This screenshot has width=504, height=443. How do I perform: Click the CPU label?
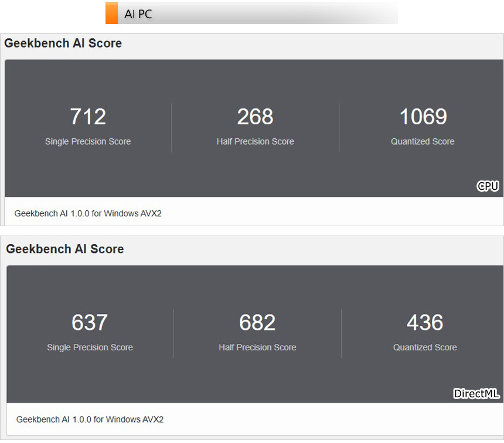tap(488, 186)
